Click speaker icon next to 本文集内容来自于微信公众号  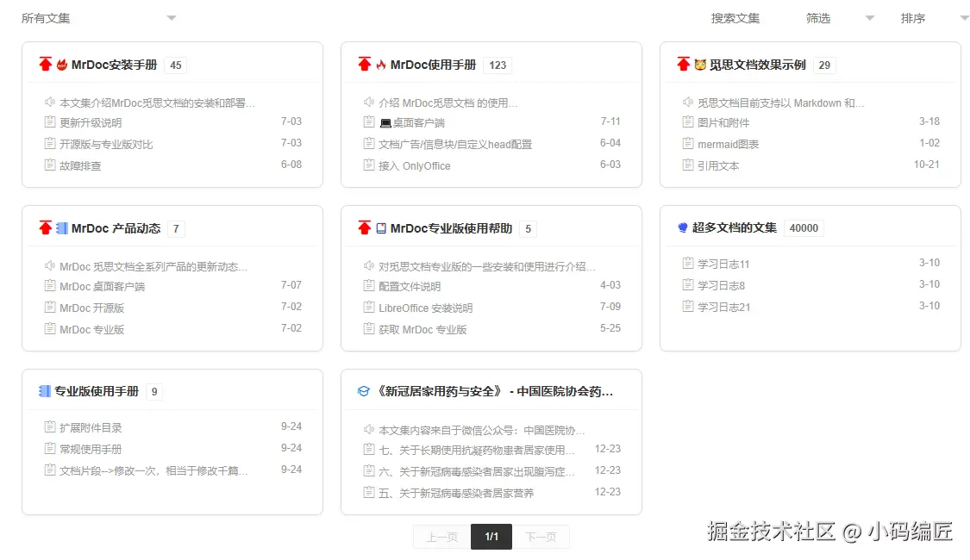tap(369, 429)
